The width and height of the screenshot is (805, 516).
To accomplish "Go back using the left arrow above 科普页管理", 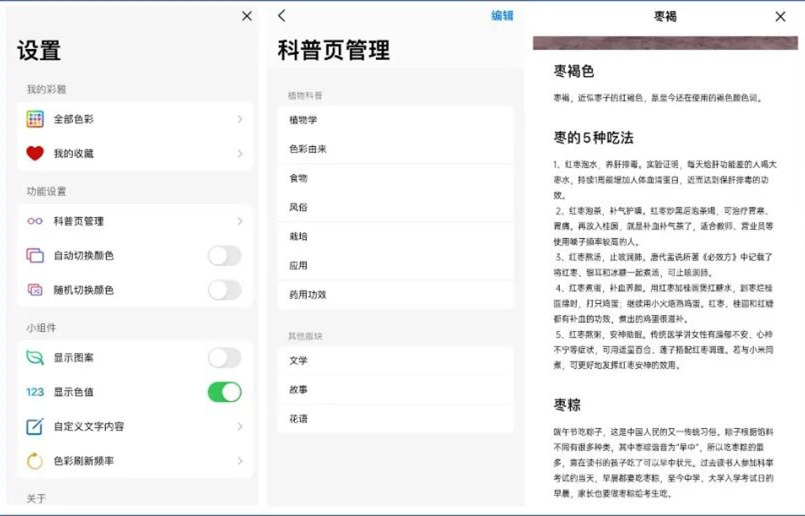I will 282,16.
